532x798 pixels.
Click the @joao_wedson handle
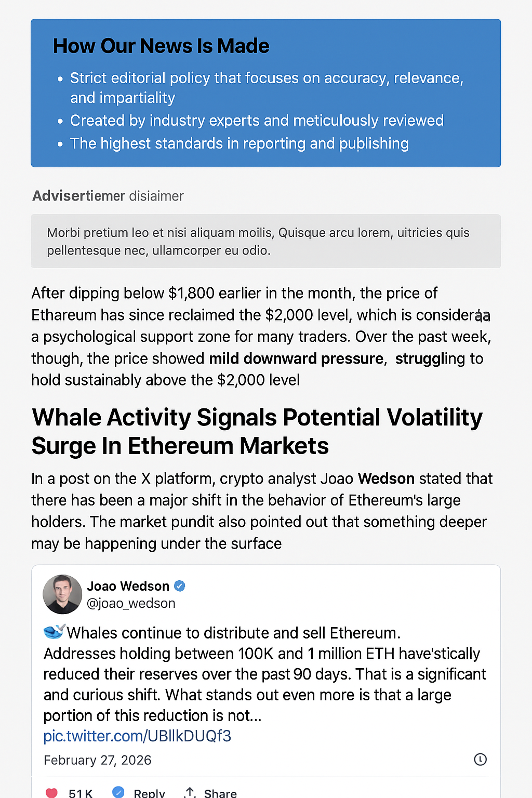131,603
